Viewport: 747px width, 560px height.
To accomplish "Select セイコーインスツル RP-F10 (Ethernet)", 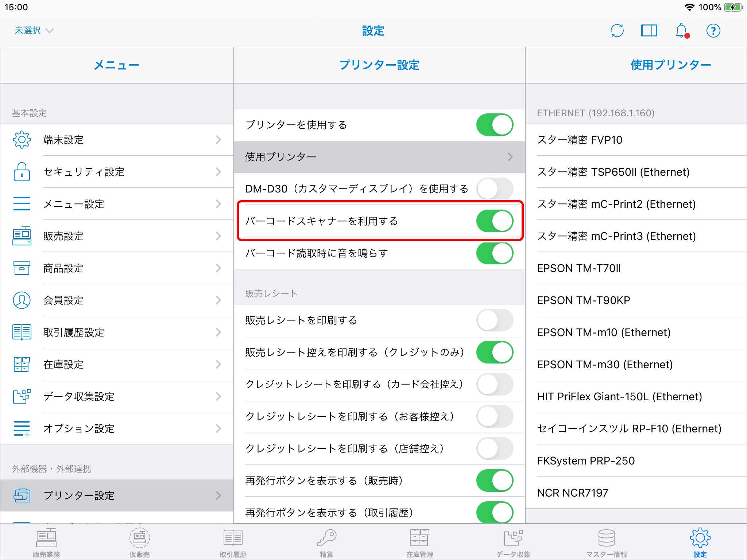I will 636,428.
